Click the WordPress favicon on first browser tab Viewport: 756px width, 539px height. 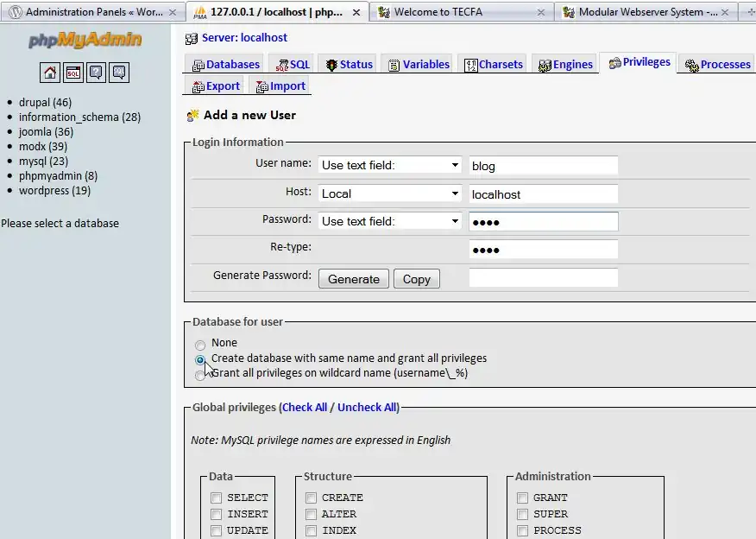15,12
